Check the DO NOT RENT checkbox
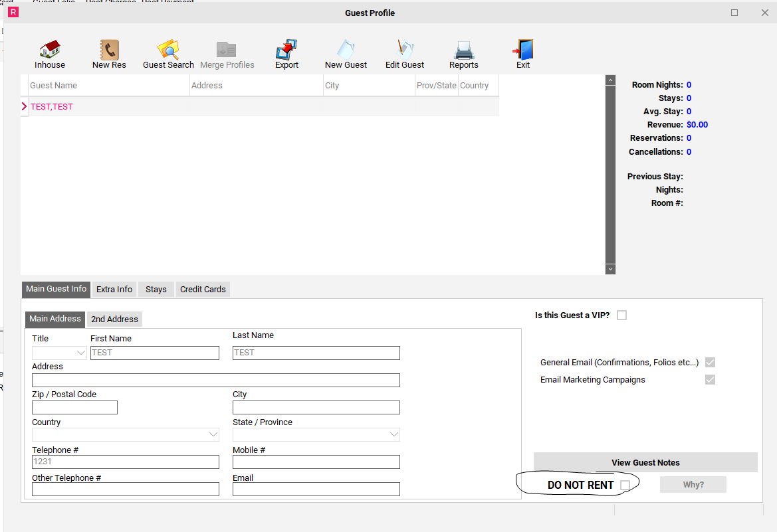 pos(625,486)
